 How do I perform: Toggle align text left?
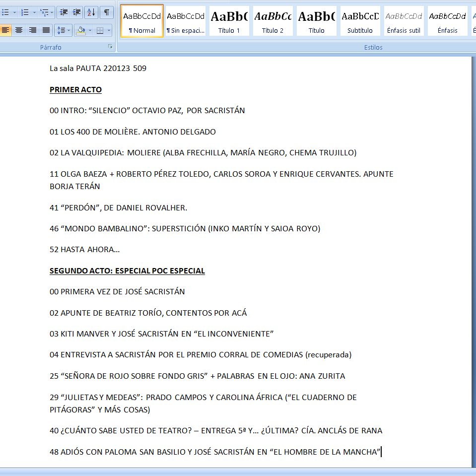click(x=5, y=30)
